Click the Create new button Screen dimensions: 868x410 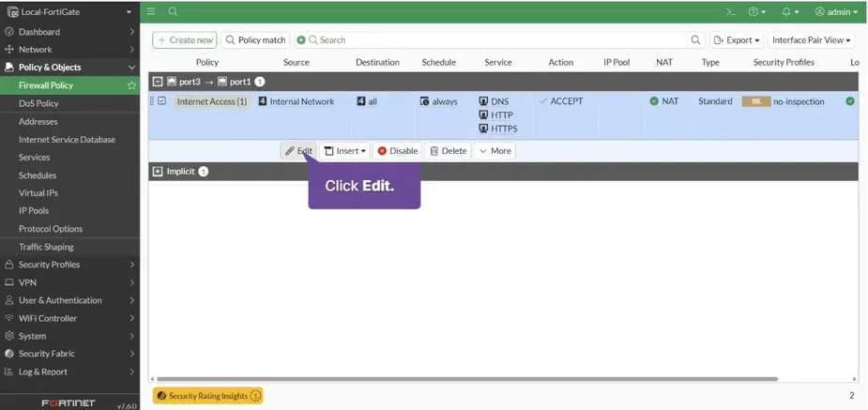(x=185, y=39)
